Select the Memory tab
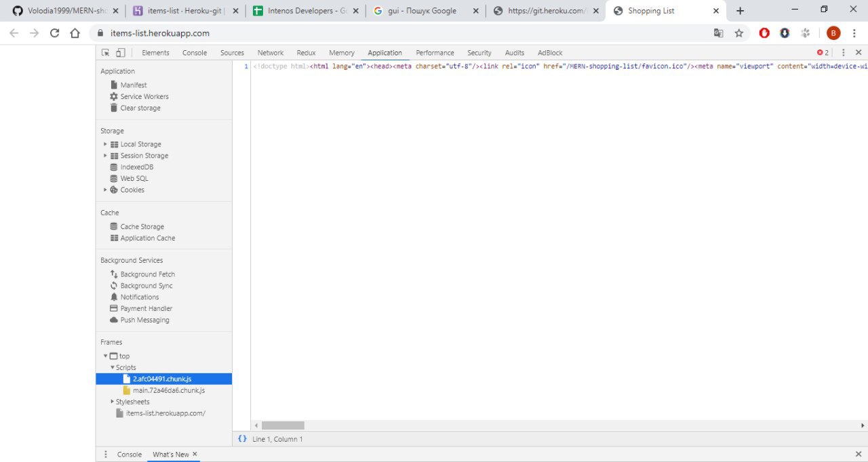This screenshot has height=462, width=868. tap(342, 53)
